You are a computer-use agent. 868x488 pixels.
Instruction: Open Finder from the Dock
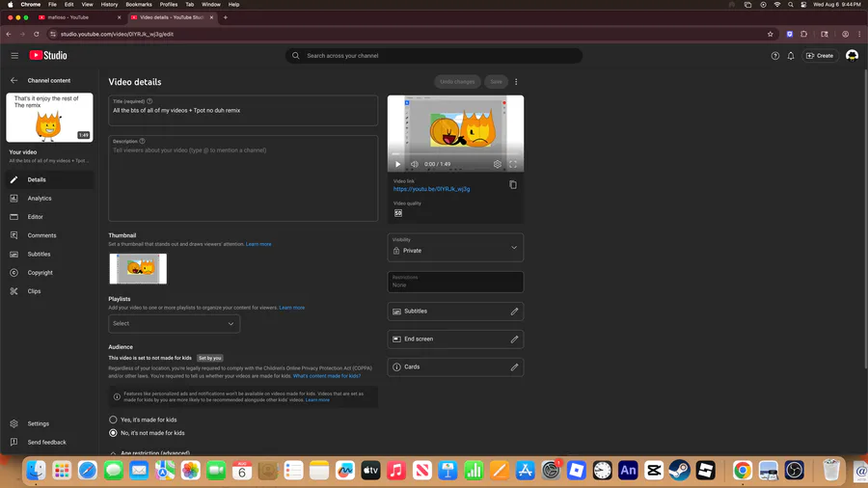pos(36,471)
